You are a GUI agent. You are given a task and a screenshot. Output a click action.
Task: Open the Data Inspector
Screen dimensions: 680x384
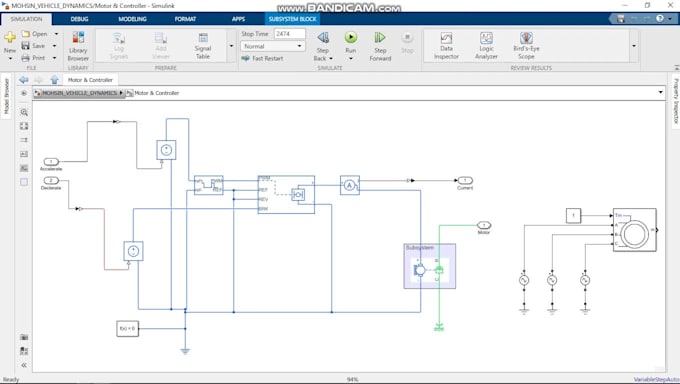(446, 46)
